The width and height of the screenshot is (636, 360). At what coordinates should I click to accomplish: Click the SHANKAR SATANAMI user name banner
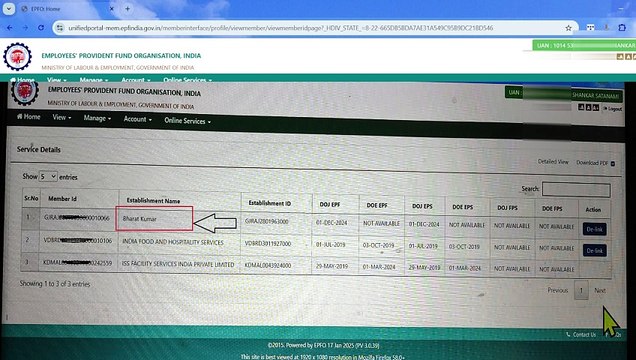tap(596, 96)
